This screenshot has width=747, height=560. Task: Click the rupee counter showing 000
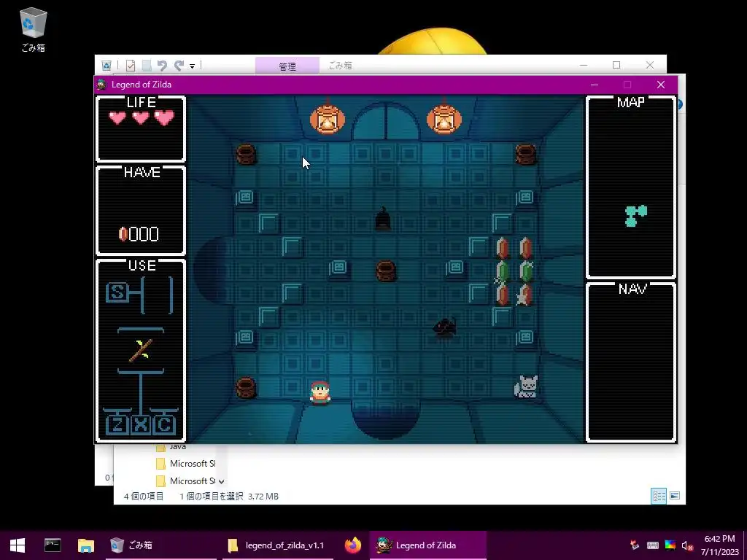[139, 234]
